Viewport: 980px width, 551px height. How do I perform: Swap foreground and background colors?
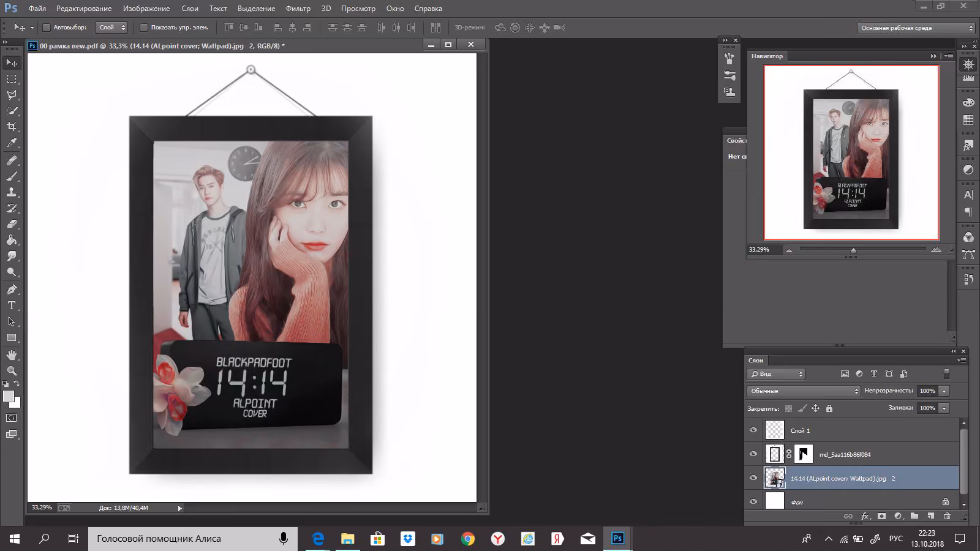point(17,383)
